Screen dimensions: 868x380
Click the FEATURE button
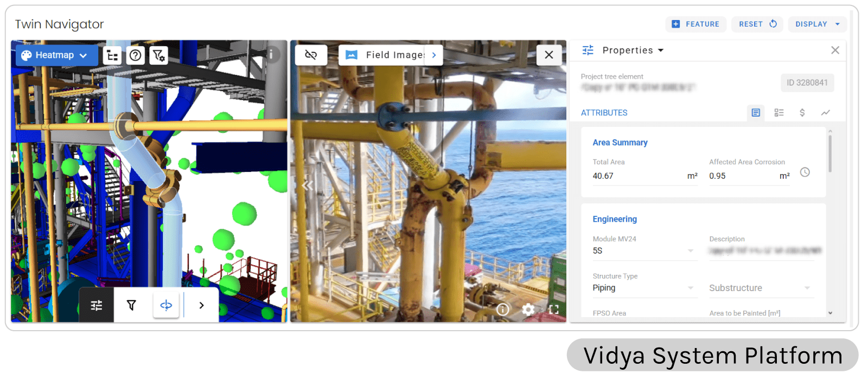point(695,24)
